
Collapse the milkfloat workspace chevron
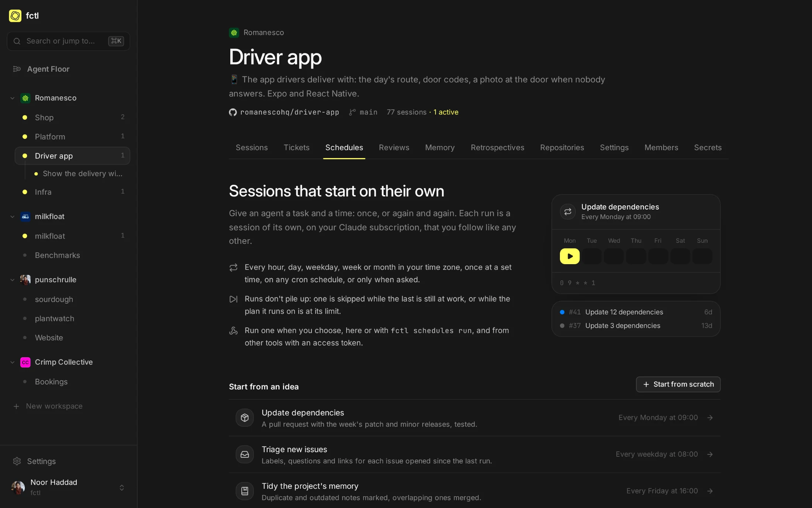pyautogui.click(x=13, y=217)
